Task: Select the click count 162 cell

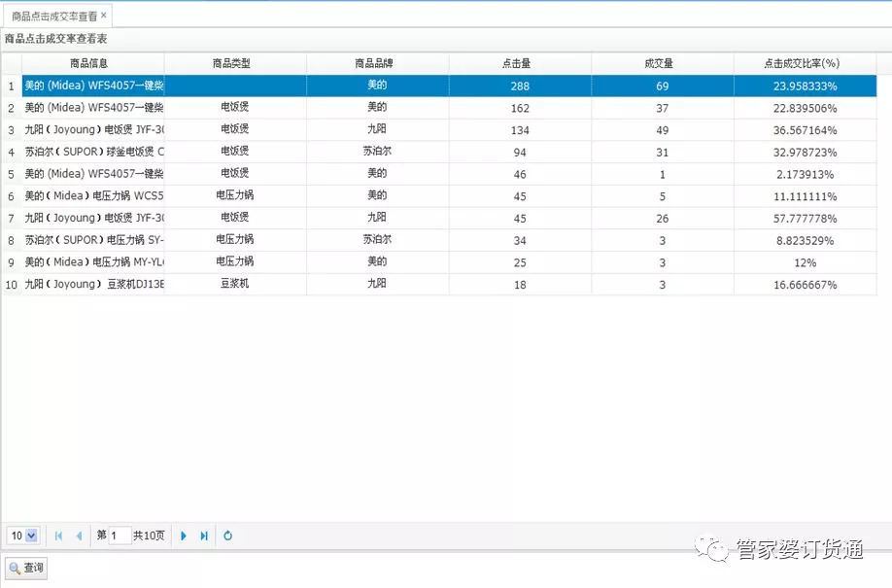Action: pyautogui.click(x=520, y=108)
